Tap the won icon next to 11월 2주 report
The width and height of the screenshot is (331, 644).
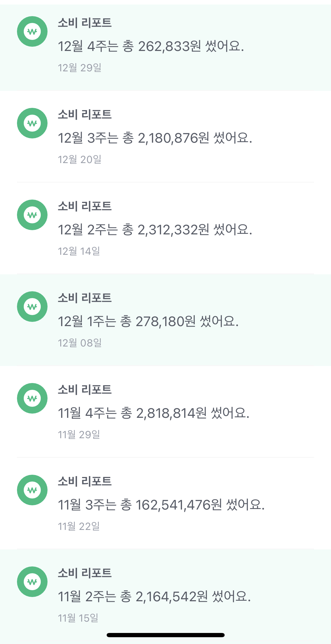point(32,582)
